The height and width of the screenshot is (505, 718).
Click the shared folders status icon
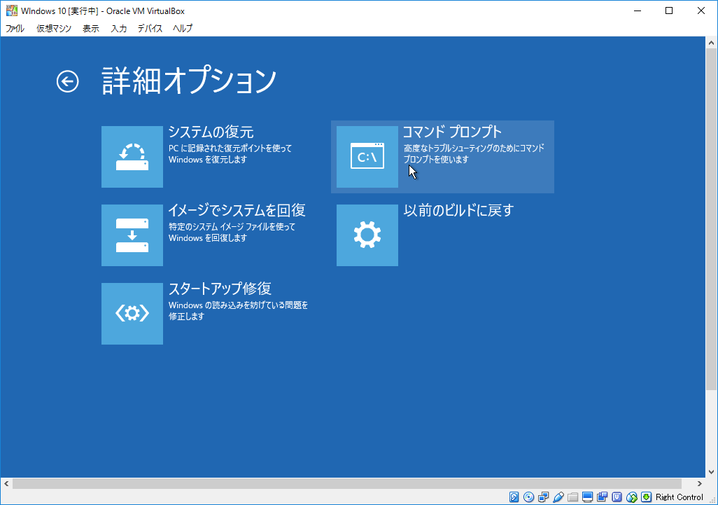(x=573, y=497)
